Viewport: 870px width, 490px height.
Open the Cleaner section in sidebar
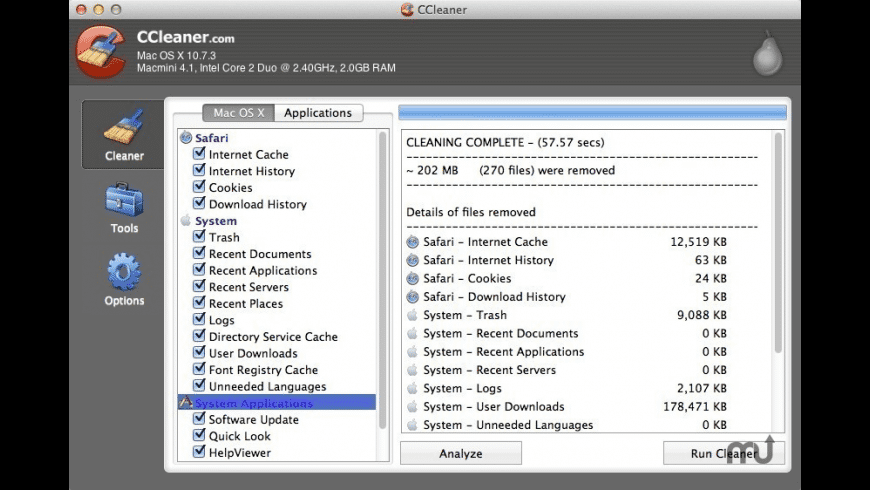124,134
